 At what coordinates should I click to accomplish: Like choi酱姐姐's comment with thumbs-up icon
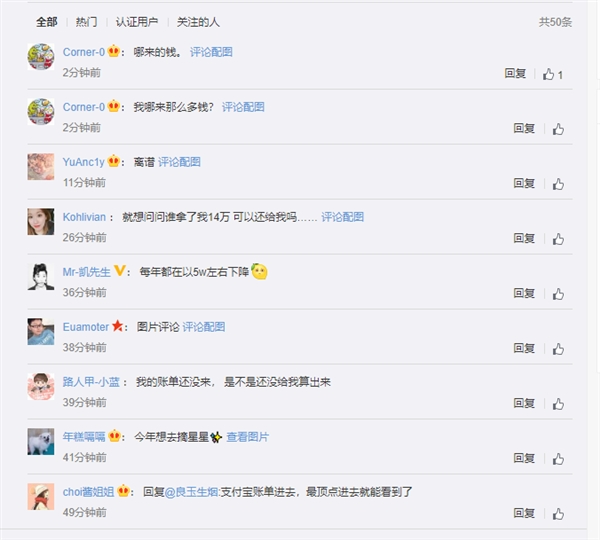[x=558, y=514]
